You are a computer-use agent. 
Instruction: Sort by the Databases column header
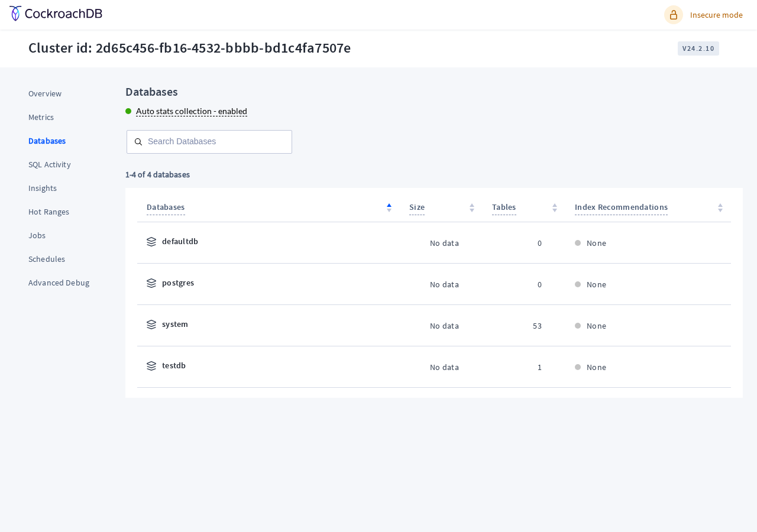tap(166, 207)
